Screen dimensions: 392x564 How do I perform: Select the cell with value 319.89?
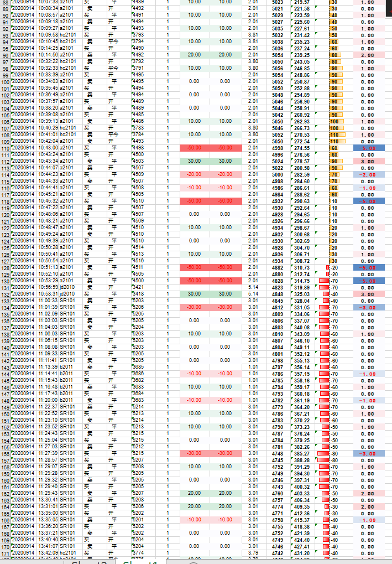click(x=302, y=287)
